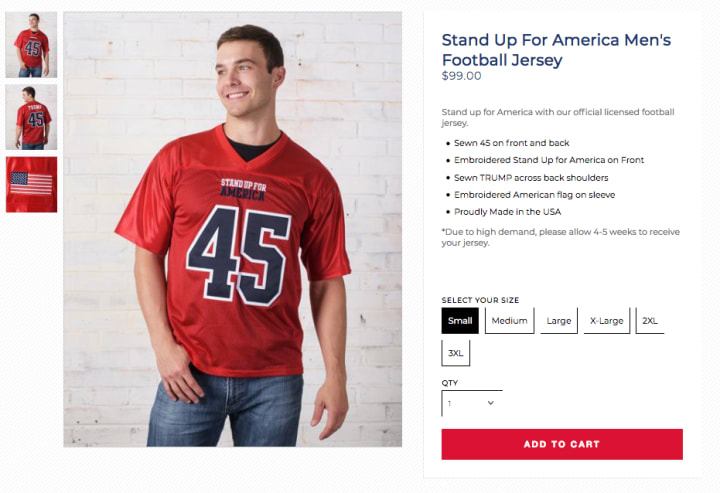The image size is (720, 493).
Task: Choose the Medium size option
Action: [509, 320]
